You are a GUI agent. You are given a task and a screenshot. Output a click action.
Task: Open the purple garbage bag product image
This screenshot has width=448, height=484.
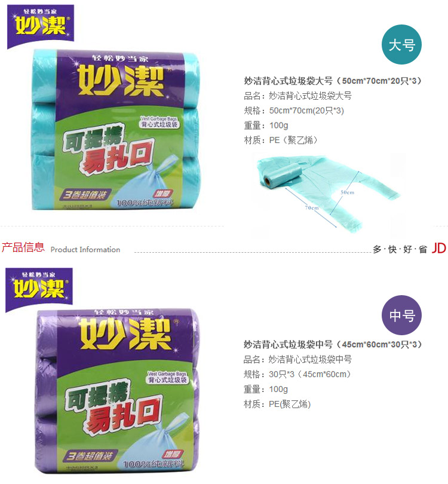tap(116, 391)
